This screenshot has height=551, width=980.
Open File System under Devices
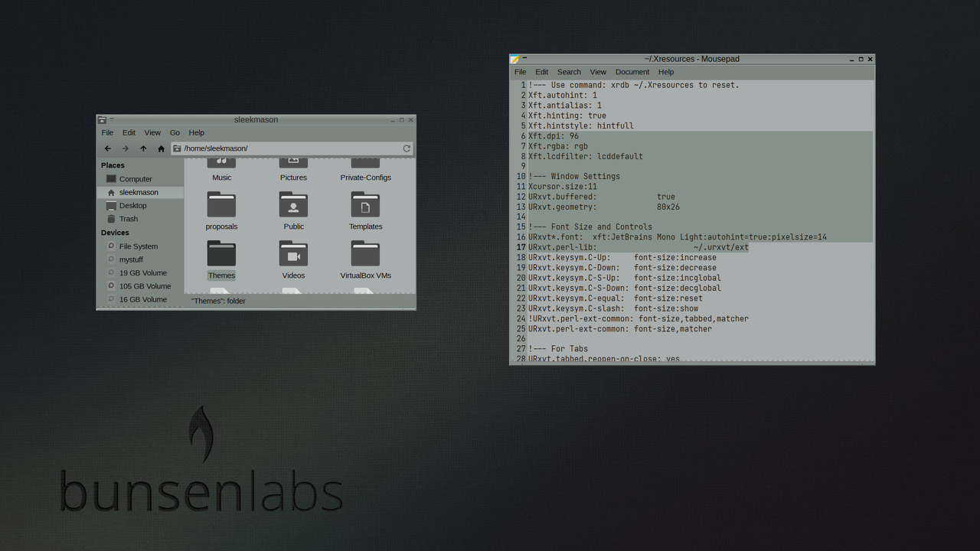tap(140, 246)
